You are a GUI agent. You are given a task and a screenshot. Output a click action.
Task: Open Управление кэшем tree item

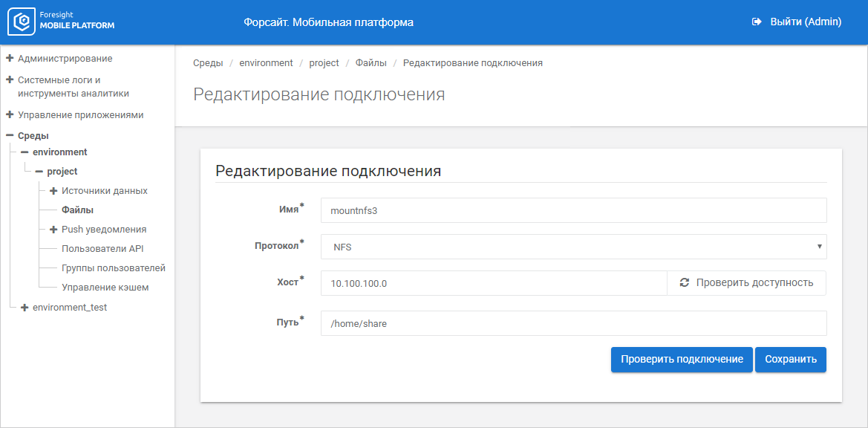pyautogui.click(x=105, y=288)
